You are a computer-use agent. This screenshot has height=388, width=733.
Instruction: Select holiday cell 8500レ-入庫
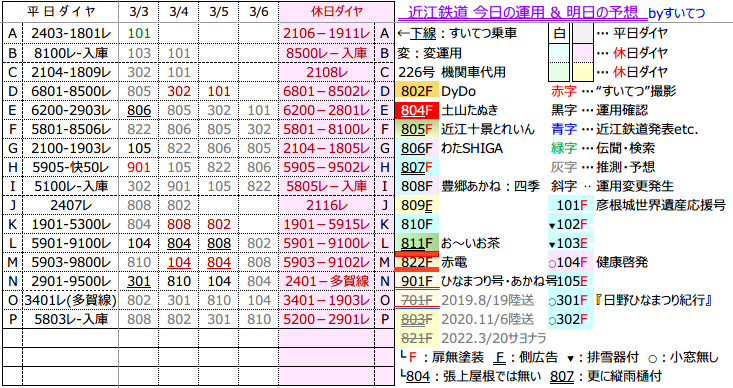click(327, 53)
